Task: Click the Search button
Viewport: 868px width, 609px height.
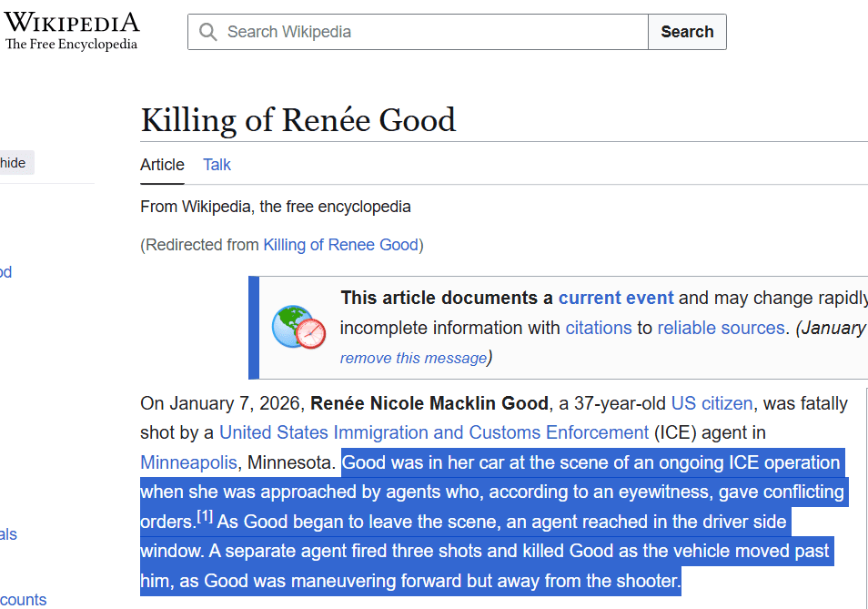Action: [x=687, y=32]
